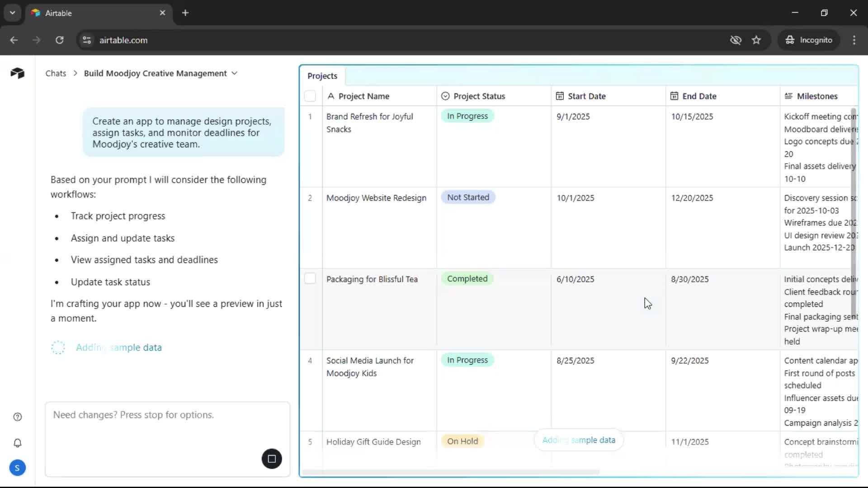Switch to the Projects table tab

[x=322, y=76]
